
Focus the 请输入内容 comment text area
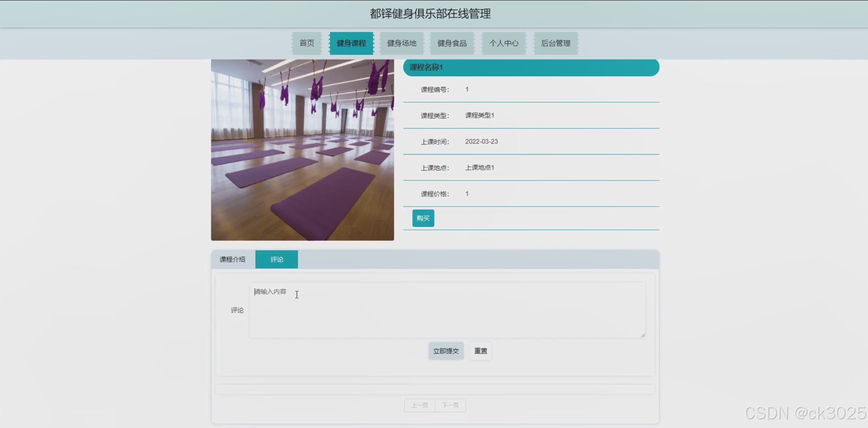click(x=447, y=310)
